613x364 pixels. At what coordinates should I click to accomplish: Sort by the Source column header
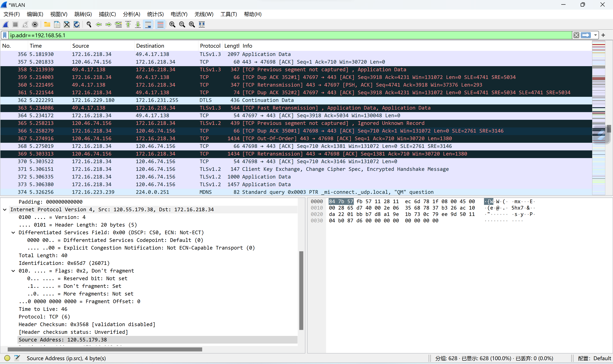point(102,46)
